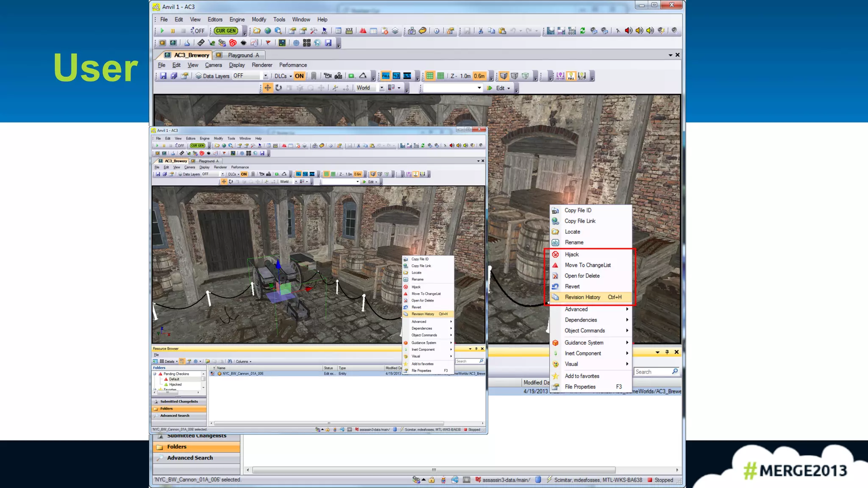Collapse the Pending Checkins tree node in the small window
Screen dimensions: 868x488
point(155,374)
